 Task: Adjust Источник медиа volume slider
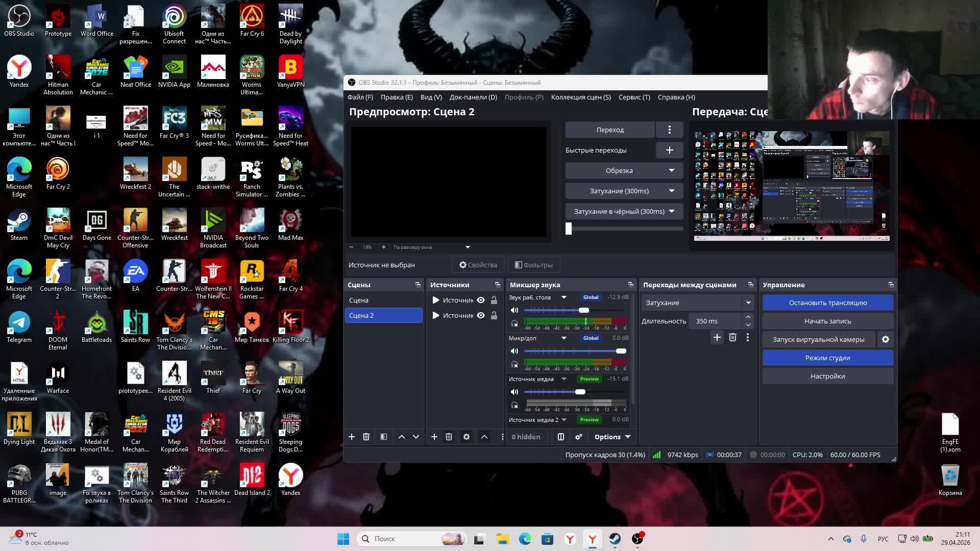pos(580,392)
